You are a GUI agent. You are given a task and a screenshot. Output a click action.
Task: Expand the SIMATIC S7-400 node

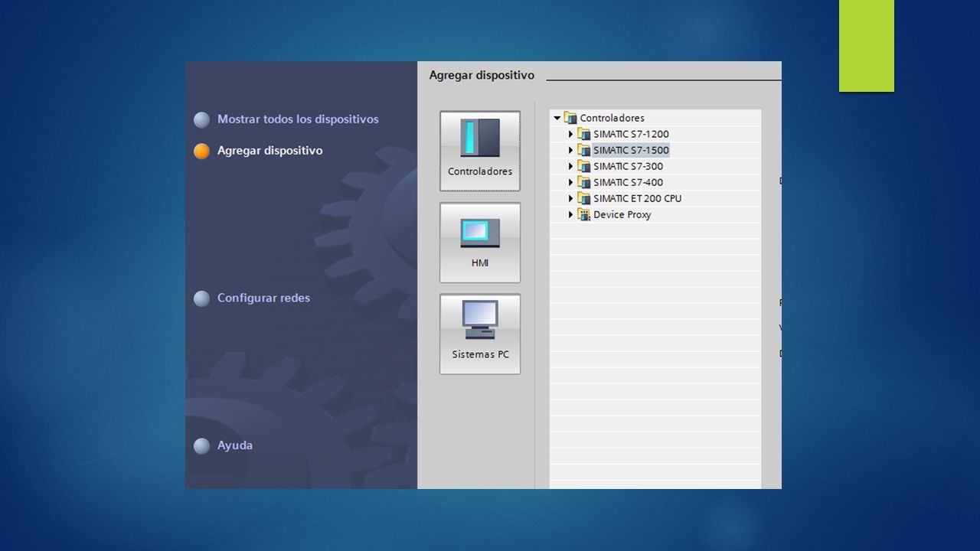(x=570, y=182)
